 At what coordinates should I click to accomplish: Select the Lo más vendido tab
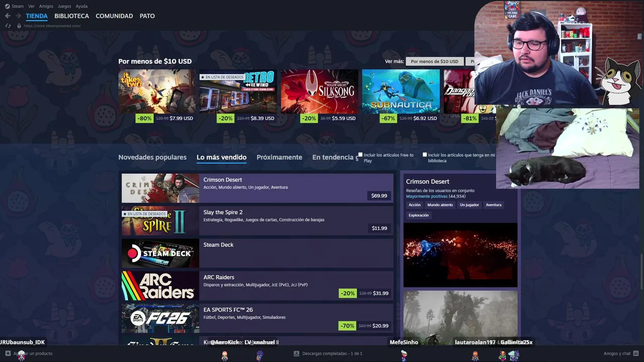221,157
